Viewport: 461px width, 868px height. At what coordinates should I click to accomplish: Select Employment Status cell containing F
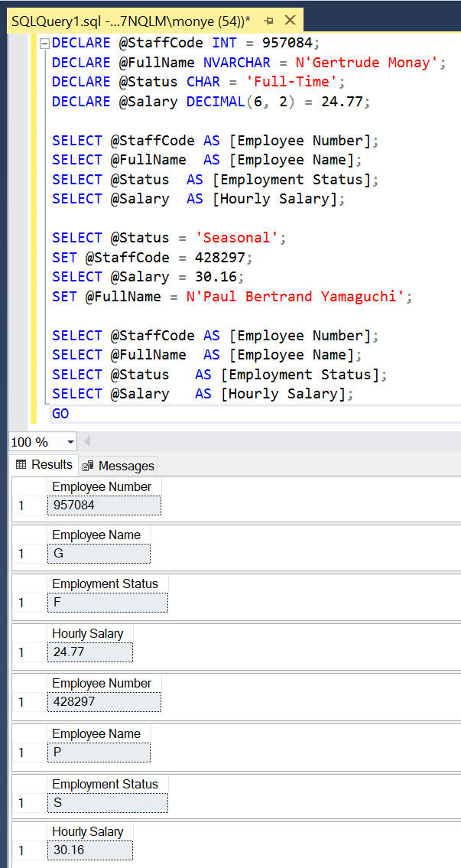[x=108, y=603]
